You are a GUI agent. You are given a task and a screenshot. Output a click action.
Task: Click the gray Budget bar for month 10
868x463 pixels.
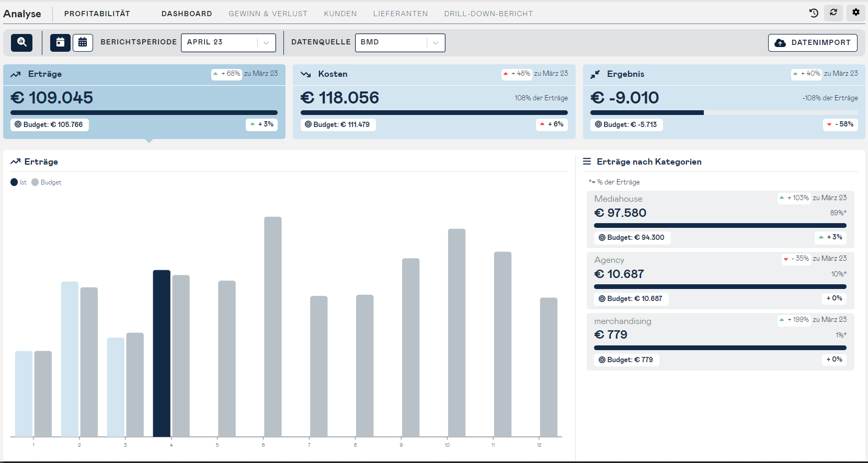456,333
